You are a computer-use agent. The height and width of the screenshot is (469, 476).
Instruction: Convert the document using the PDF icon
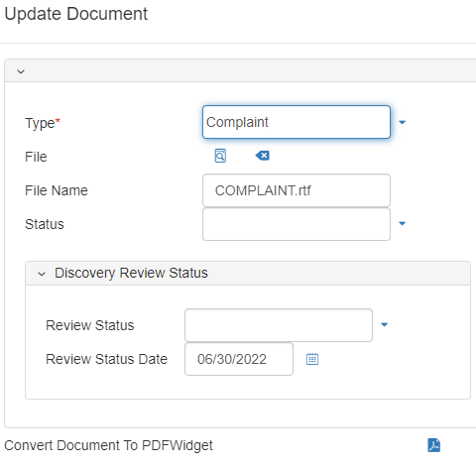(x=433, y=445)
